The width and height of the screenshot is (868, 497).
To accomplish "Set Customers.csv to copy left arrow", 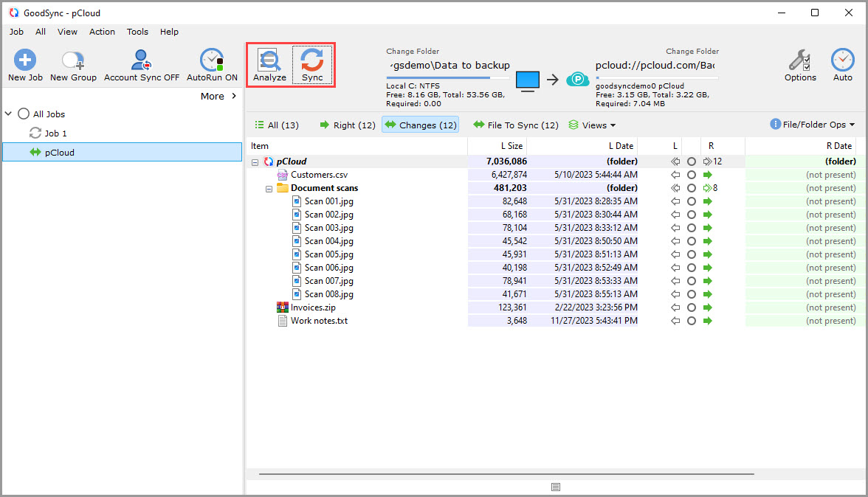I will point(675,175).
